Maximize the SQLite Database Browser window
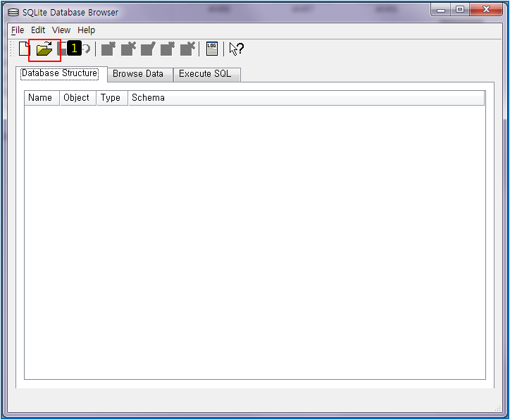The image size is (510, 420). (x=459, y=10)
